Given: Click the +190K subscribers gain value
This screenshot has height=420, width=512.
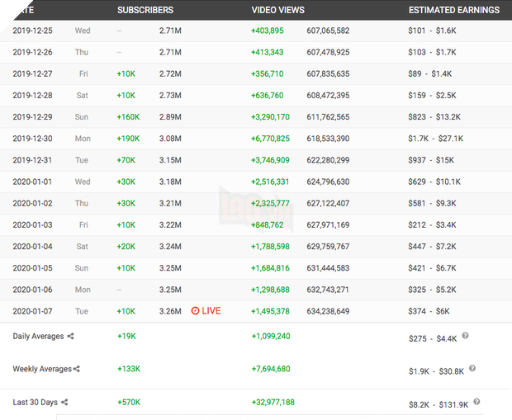Looking at the screenshot, I should [x=129, y=139].
